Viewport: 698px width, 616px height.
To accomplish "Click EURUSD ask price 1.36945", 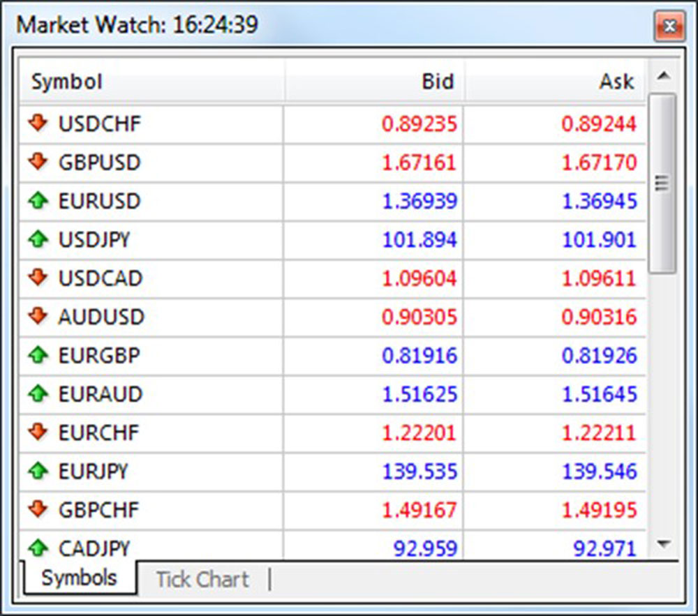I will tap(600, 202).
